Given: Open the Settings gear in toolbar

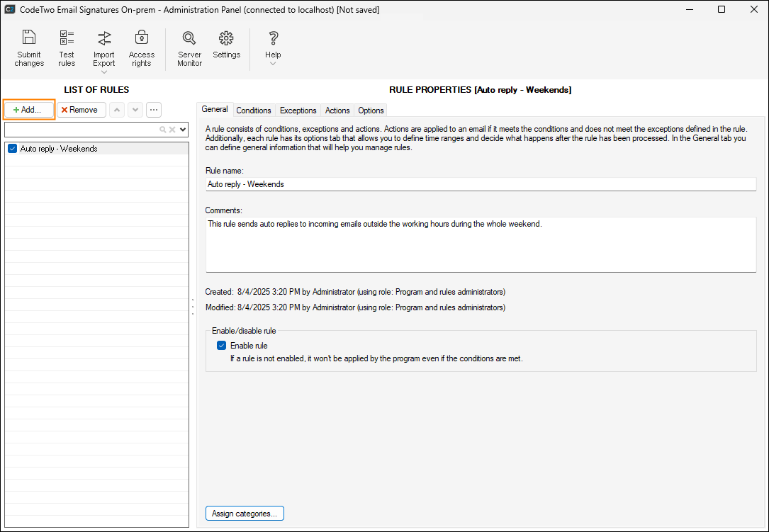Looking at the screenshot, I should [x=226, y=45].
